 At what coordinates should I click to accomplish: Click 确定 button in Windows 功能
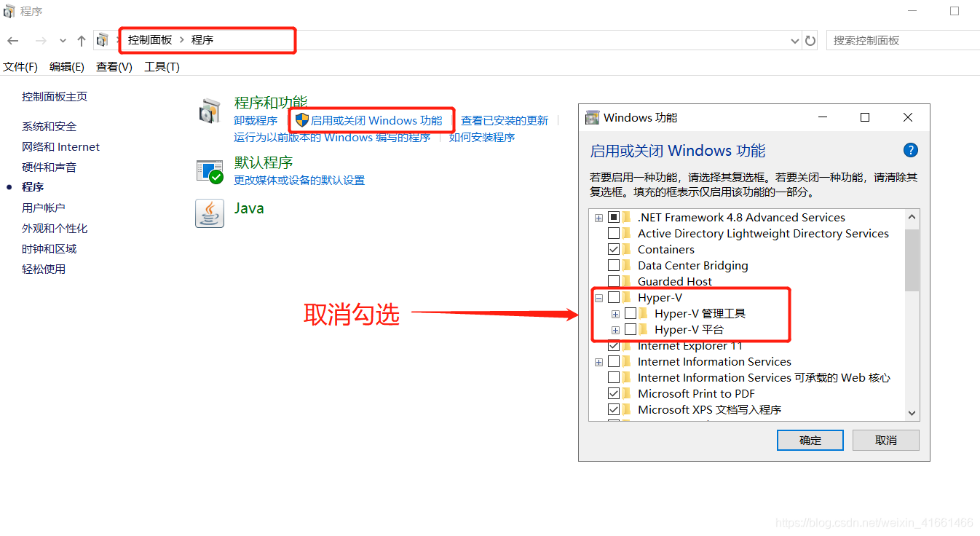(810, 441)
